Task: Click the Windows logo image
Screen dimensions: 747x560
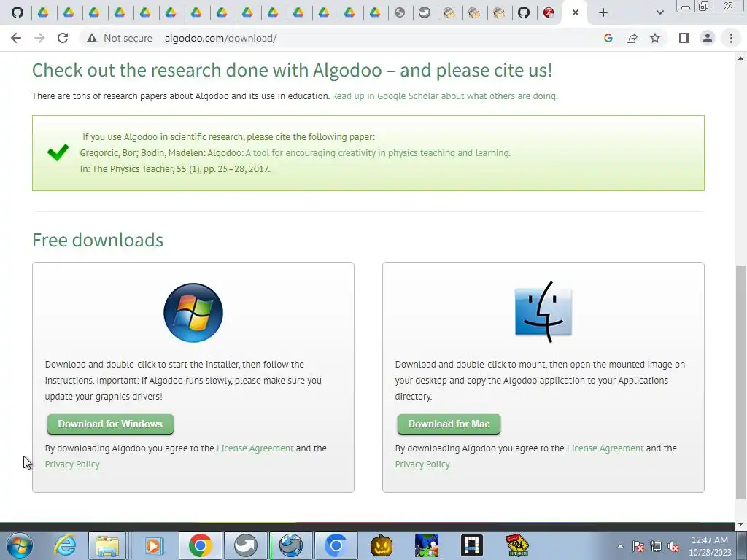Action: pos(193,313)
